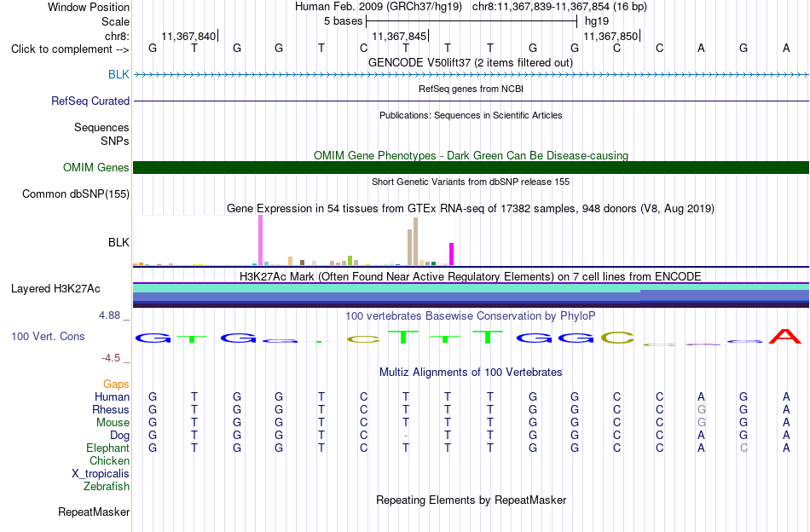Click the "Click to complement -->" label
810x532 pixels.
click(70, 49)
